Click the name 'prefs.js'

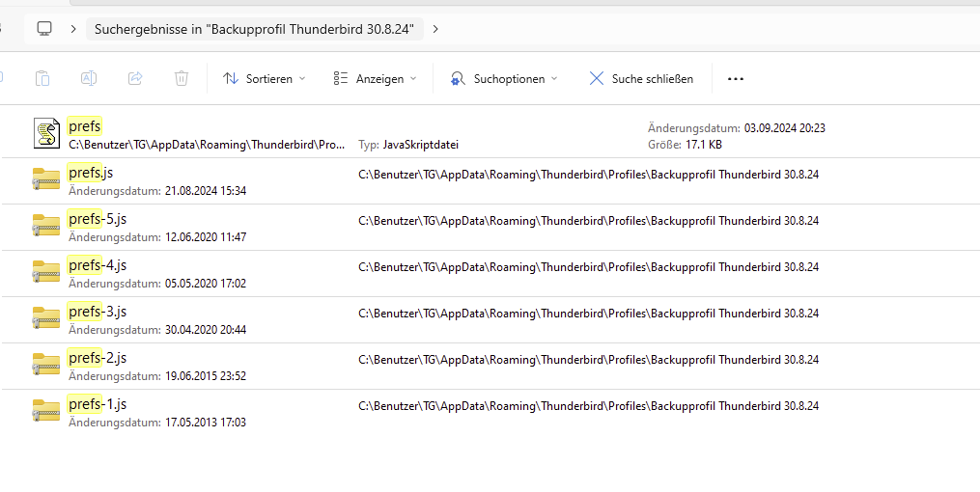point(91,173)
